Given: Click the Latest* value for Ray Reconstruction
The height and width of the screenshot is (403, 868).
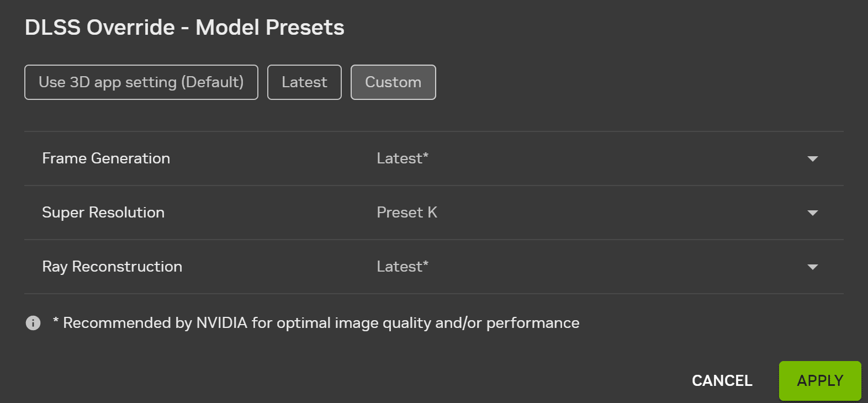Looking at the screenshot, I should pyautogui.click(x=403, y=267).
